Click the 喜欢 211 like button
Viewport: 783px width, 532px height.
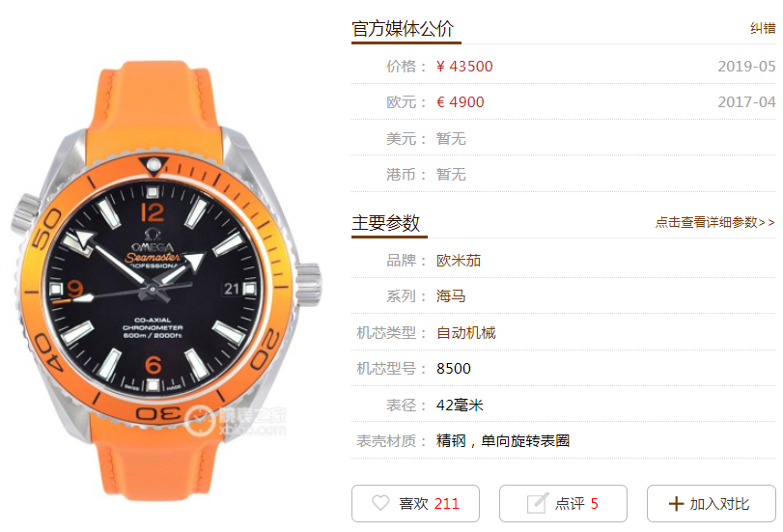[x=415, y=504]
